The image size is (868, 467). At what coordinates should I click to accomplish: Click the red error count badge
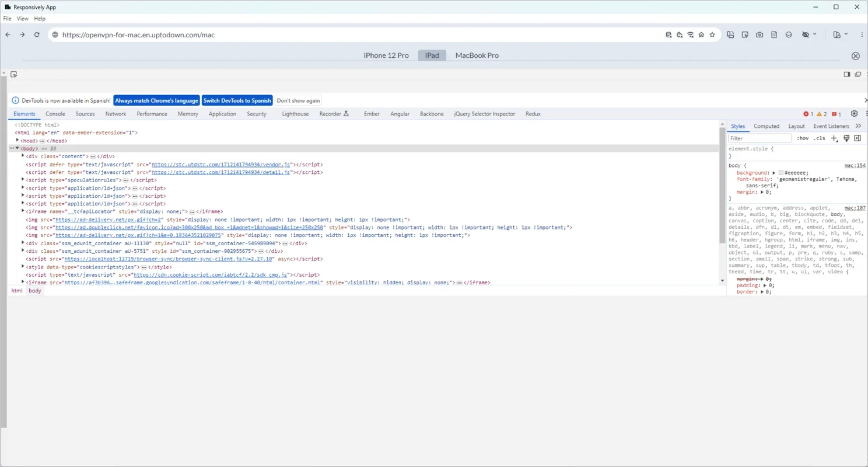click(x=808, y=114)
